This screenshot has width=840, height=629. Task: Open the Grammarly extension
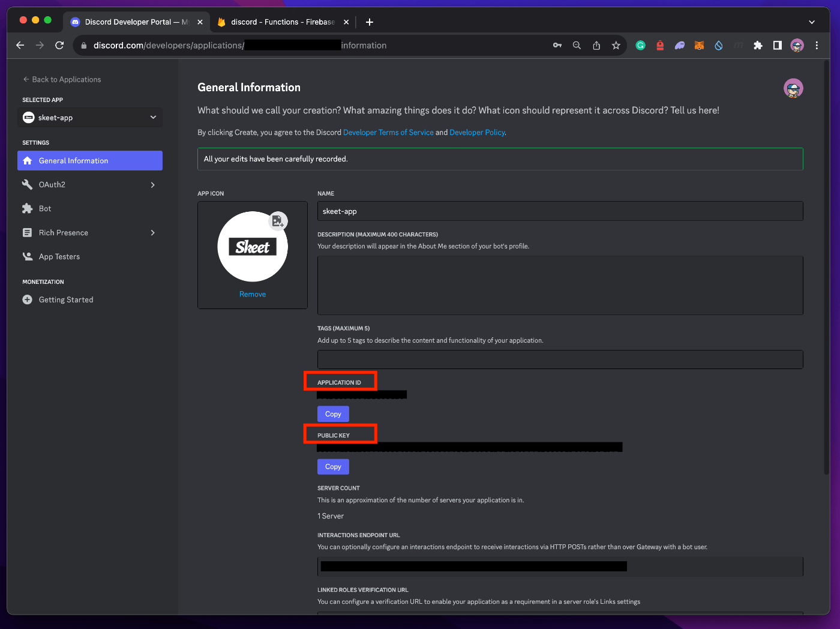(641, 46)
